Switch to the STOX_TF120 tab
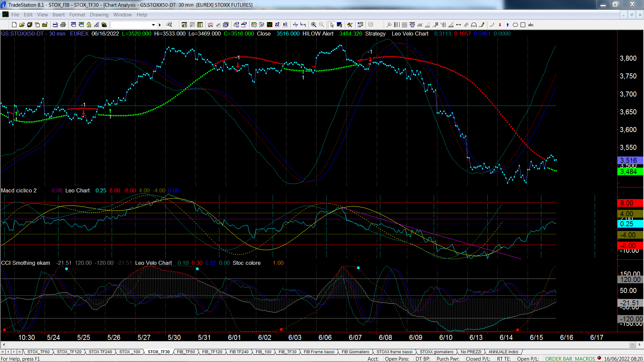This screenshot has height=362, width=644. 69,352
